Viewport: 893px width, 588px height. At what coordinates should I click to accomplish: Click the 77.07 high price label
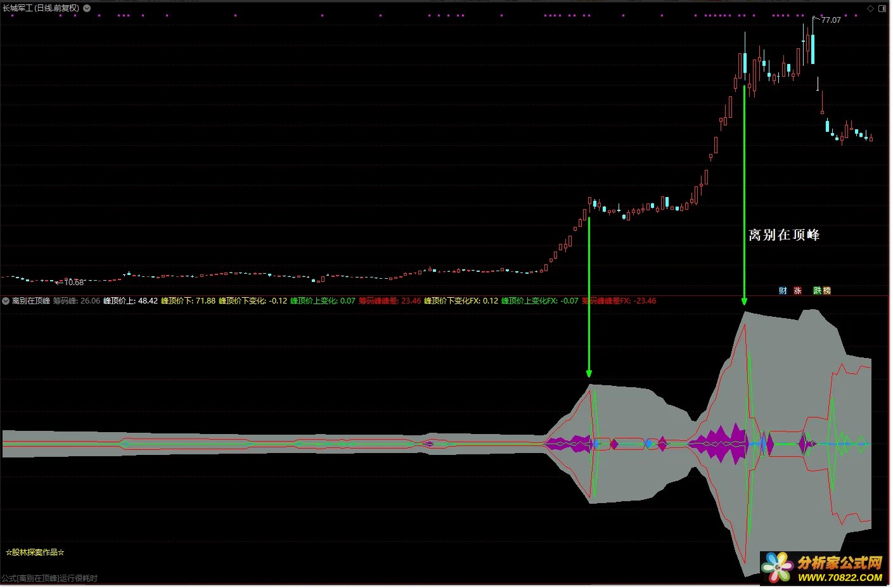click(x=831, y=20)
